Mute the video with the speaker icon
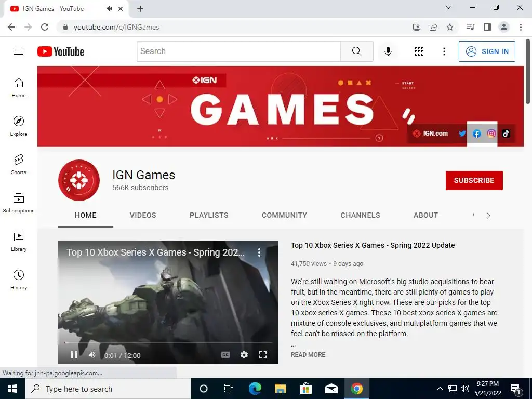Image resolution: width=532 pixels, height=399 pixels. tap(92, 355)
